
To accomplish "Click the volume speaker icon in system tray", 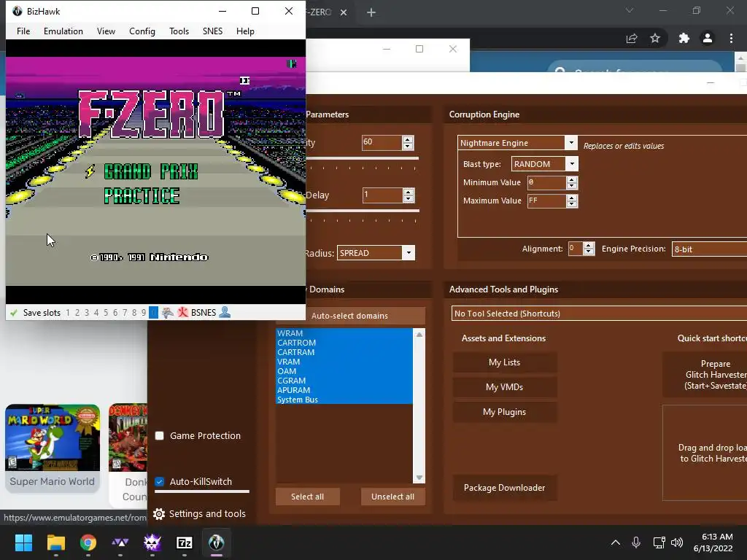I will coord(677,542).
